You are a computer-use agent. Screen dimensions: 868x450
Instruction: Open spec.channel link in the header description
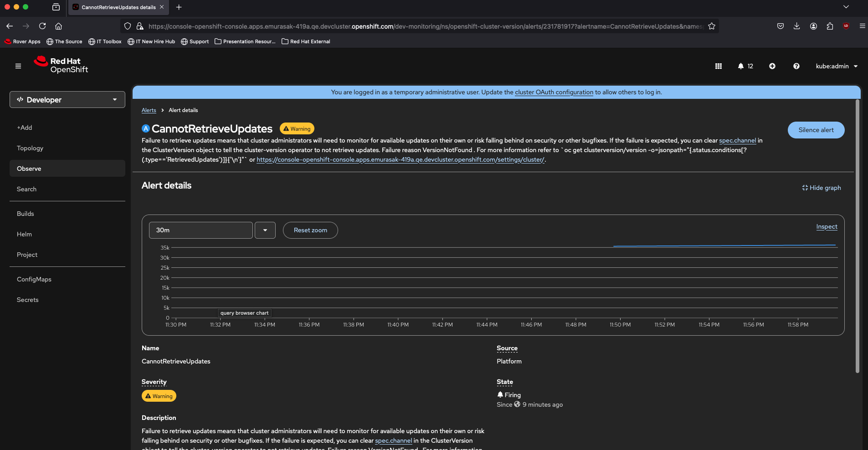pos(738,140)
